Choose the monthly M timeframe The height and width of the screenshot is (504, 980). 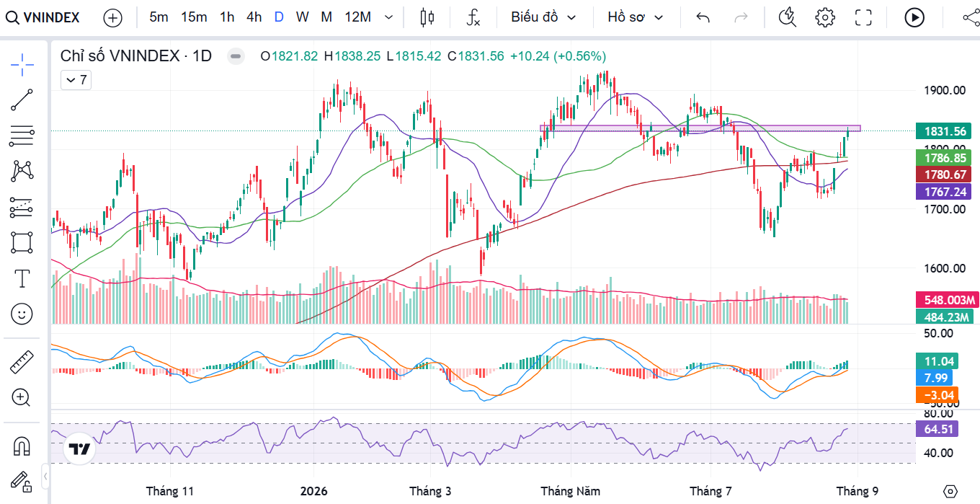point(326,17)
